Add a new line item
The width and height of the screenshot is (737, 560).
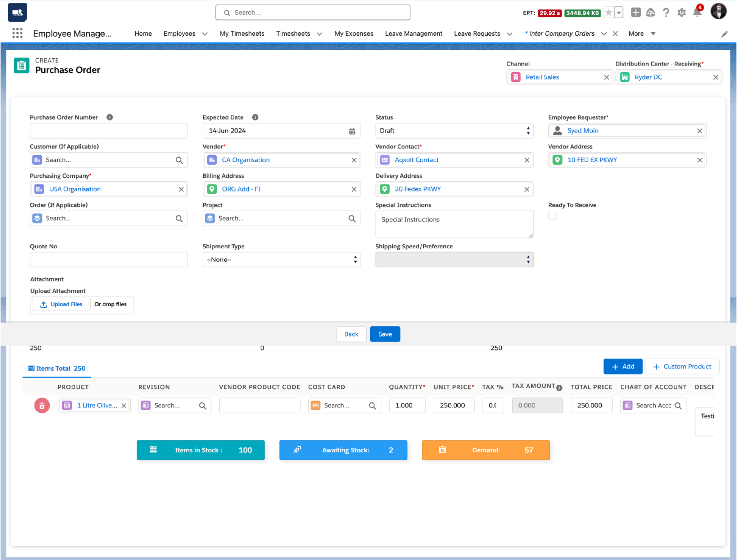tap(623, 366)
